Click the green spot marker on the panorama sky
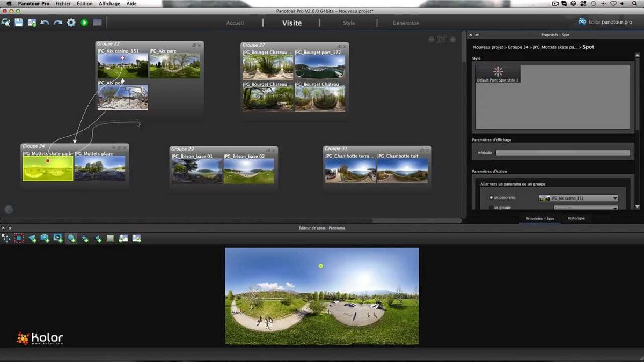Image resolution: width=644 pixels, height=362 pixels. (321, 266)
